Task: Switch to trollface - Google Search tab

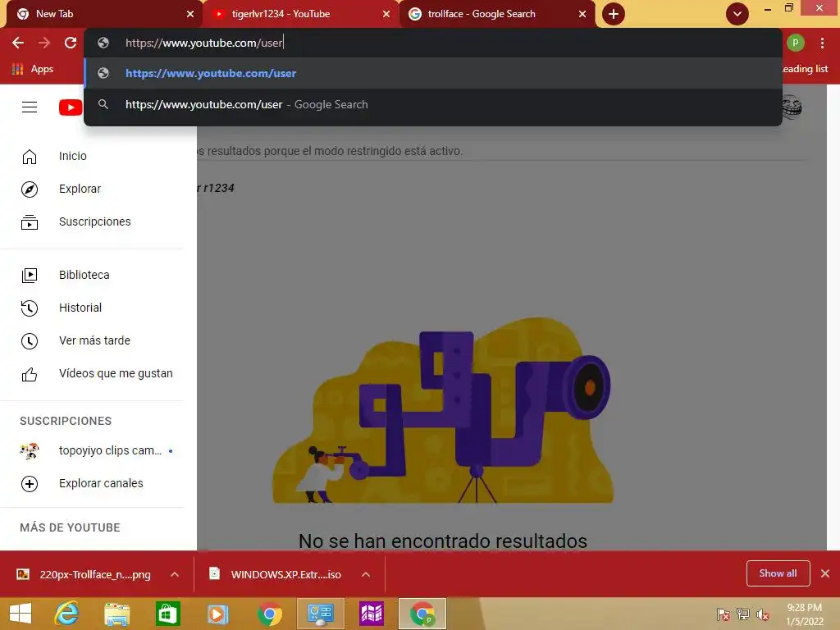Action: (496, 14)
